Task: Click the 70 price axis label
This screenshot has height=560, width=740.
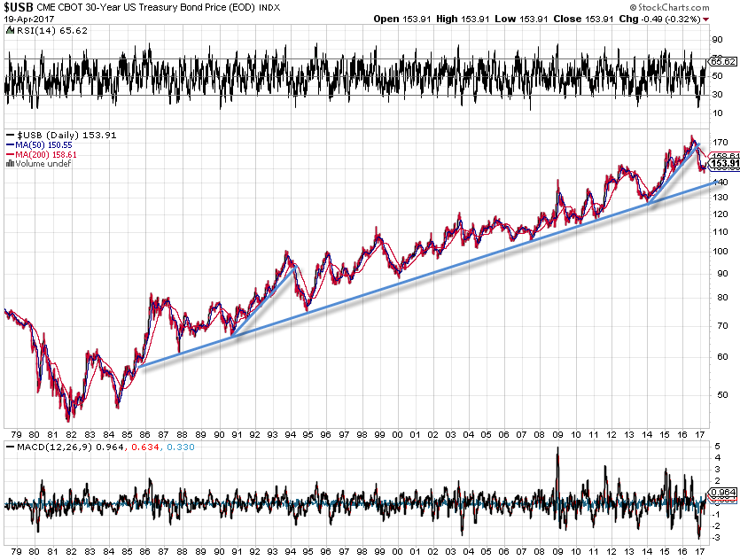Action: pos(722,325)
